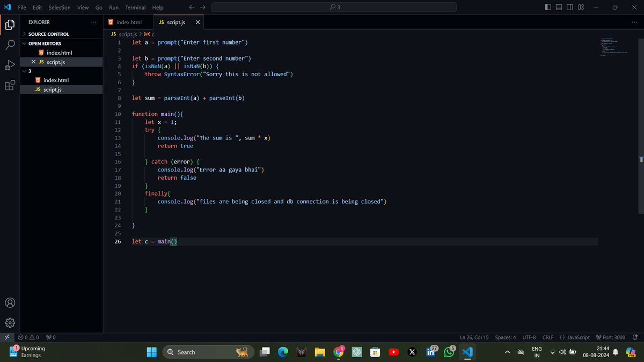
Task: Open the Selection menu
Action: click(60, 8)
